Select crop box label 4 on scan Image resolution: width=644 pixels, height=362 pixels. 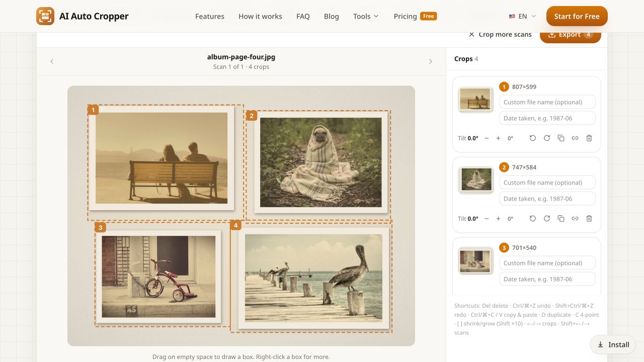coord(235,225)
